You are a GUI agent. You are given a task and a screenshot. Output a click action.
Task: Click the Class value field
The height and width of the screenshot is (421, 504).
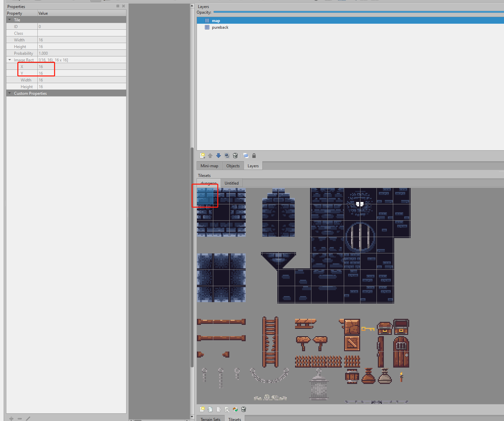(82, 33)
